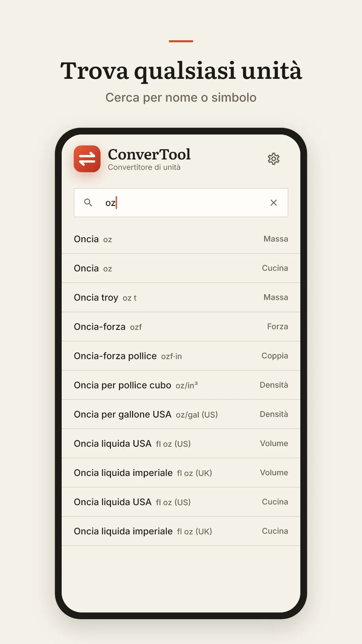362x644 pixels.
Task: Choose the Oncia troy result
Action: (x=181, y=297)
